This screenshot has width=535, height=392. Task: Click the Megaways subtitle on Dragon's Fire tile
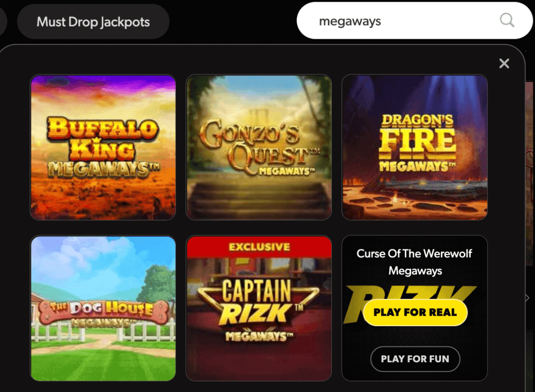[417, 167]
